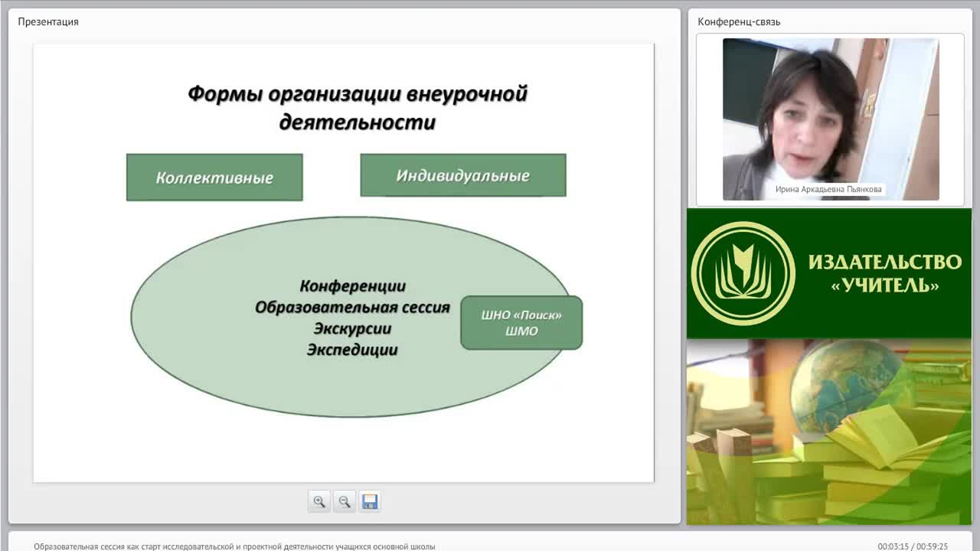The width and height of the screenshot is (980, 551).
Task: Click the «Конференц-связь» panel header
Action: (739, 21)
